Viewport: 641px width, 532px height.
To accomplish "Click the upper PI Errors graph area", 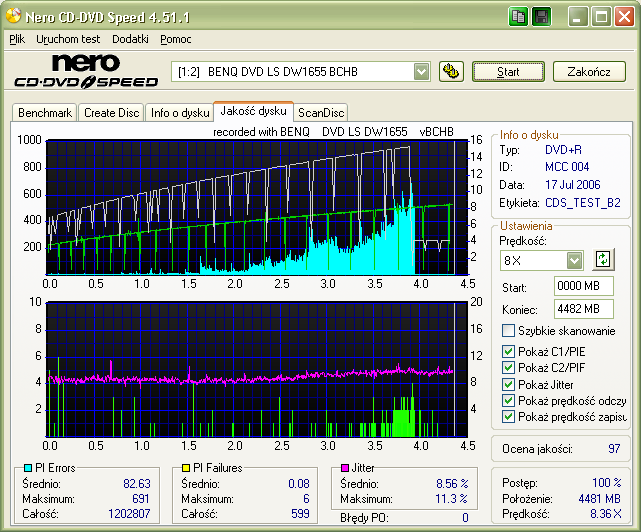I will [x=257, y=207].
